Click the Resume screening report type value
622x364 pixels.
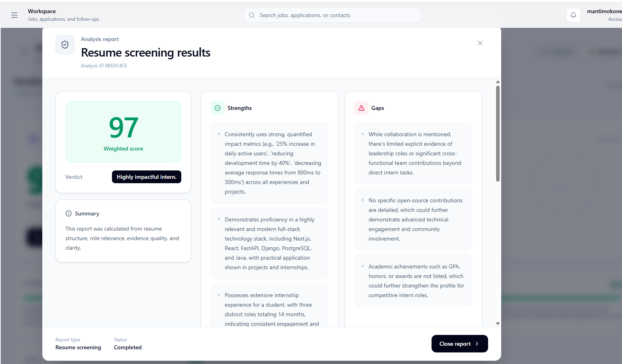click(78, 347)
